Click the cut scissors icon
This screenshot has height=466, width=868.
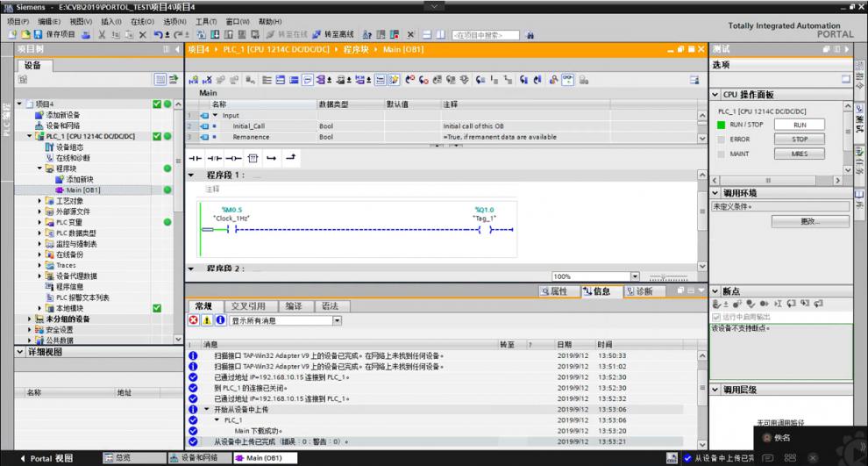(x=102, y=34)
